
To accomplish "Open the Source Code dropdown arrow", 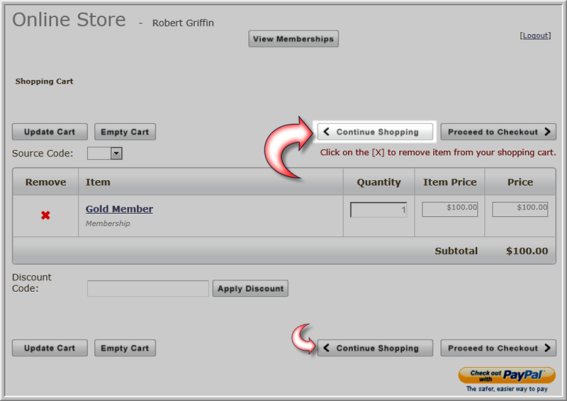I will [116, 153].
